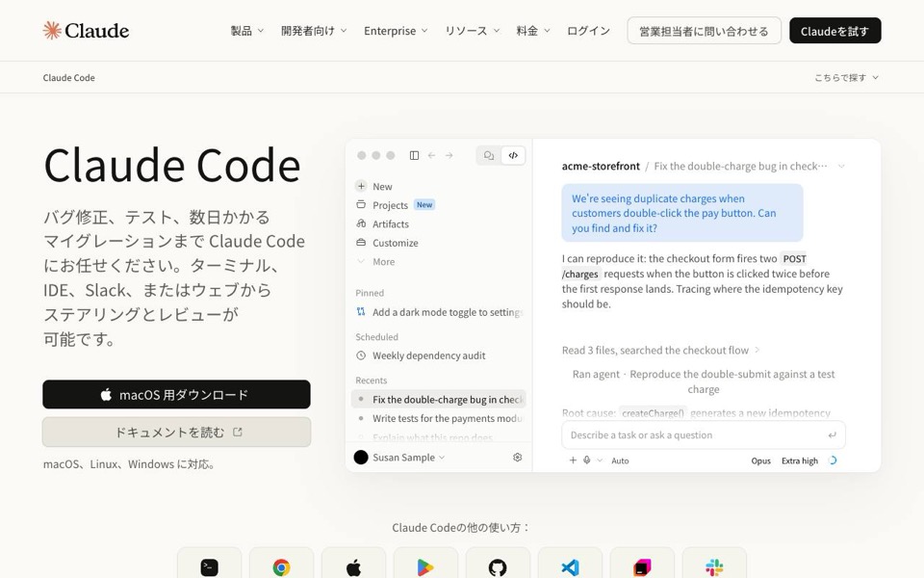The image size is (924, 578).
Task: Expand the More section in sidebar
Action: point(383,261)
